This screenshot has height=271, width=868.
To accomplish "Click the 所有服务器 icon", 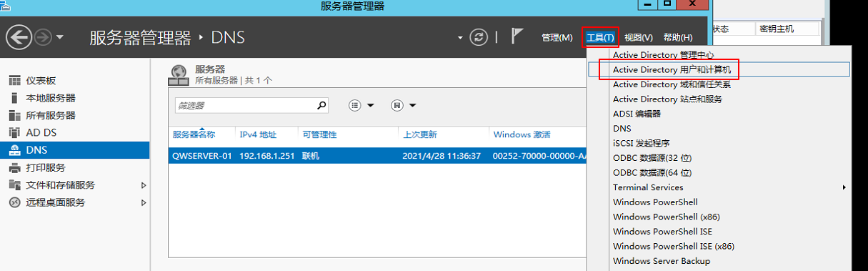I will point(14,115).
